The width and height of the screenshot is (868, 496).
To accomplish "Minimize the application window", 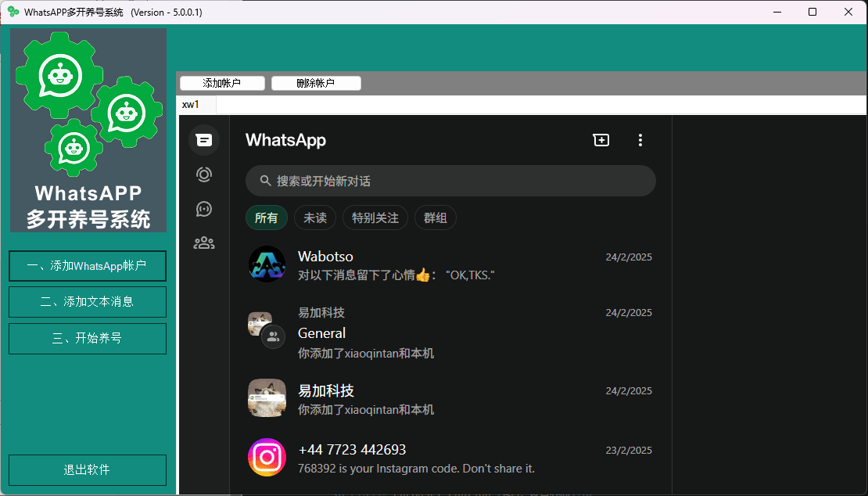I will [x=777, y=12].
